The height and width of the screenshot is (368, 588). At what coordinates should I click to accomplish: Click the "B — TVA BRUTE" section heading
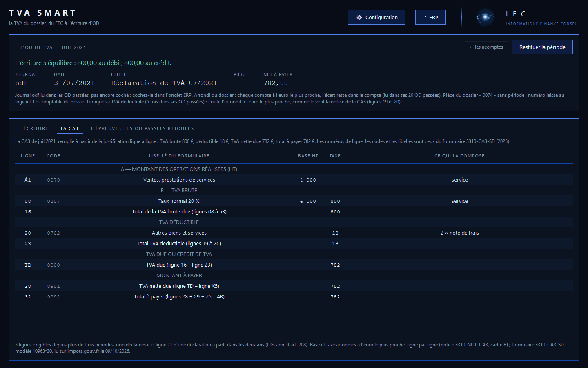click(x=179, y=191)
